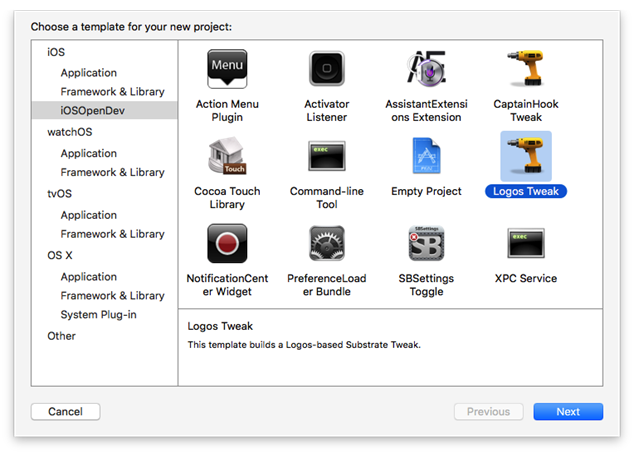Click the 'Empty Project' label
The image size is (634, 454).
[426, 191]
